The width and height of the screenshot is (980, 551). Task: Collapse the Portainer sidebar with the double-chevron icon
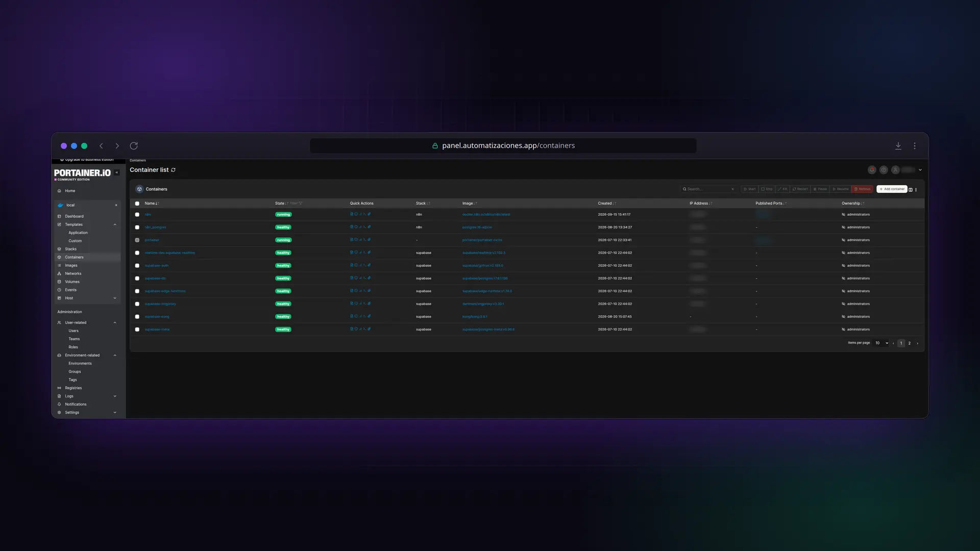tap(117, 172)
